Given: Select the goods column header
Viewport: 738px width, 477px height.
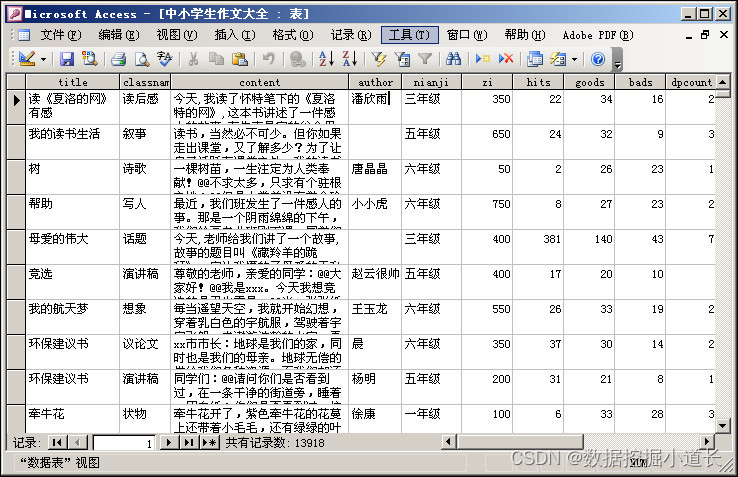Looking at the screenshot, I should (589, 82).
